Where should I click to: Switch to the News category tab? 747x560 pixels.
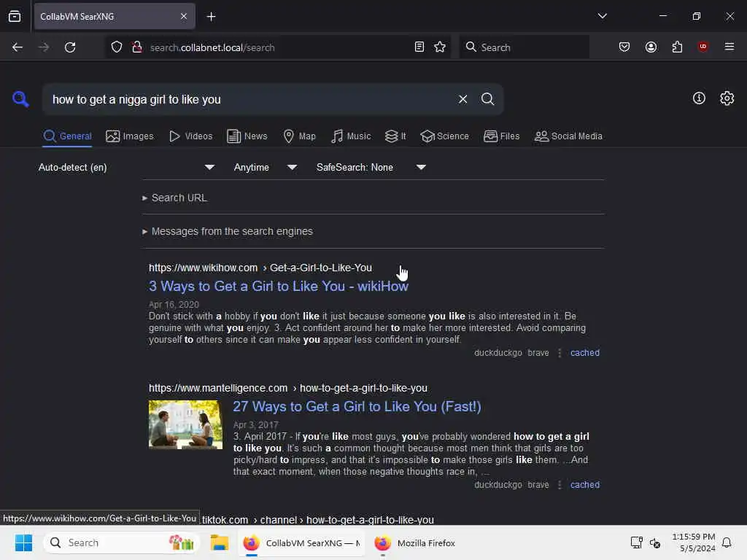pos(247,136)
